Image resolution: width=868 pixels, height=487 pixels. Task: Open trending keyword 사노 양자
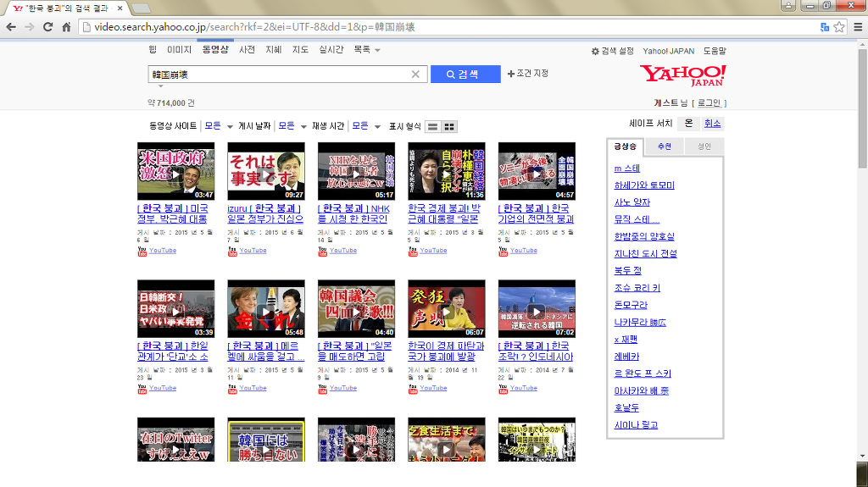point(632,202)
